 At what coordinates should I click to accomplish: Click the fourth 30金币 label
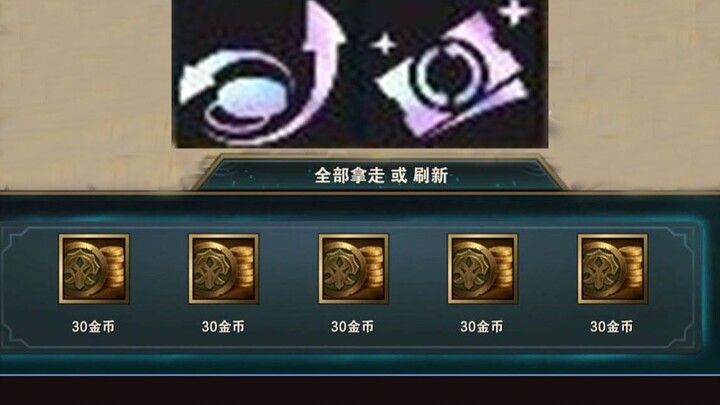point(482,326)
